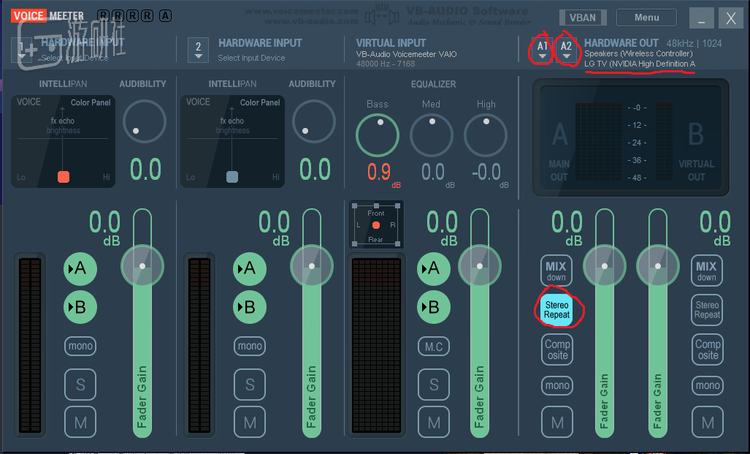Toggle Stereo Repeat on A1 output
This screenshot has height=454, width=750.
point(556,308)
